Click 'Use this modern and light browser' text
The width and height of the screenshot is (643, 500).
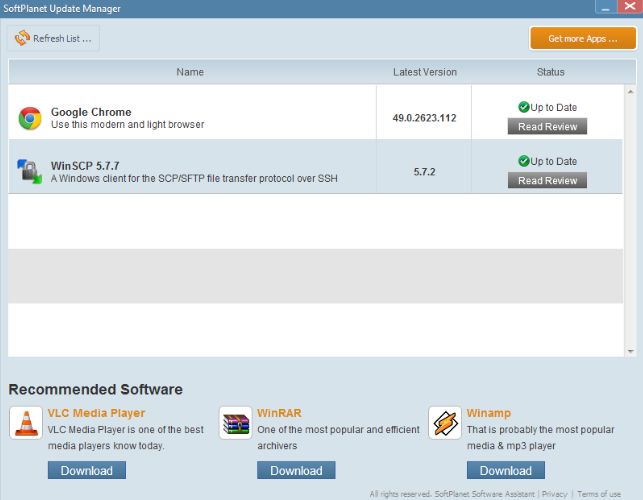tap(128, 124)
